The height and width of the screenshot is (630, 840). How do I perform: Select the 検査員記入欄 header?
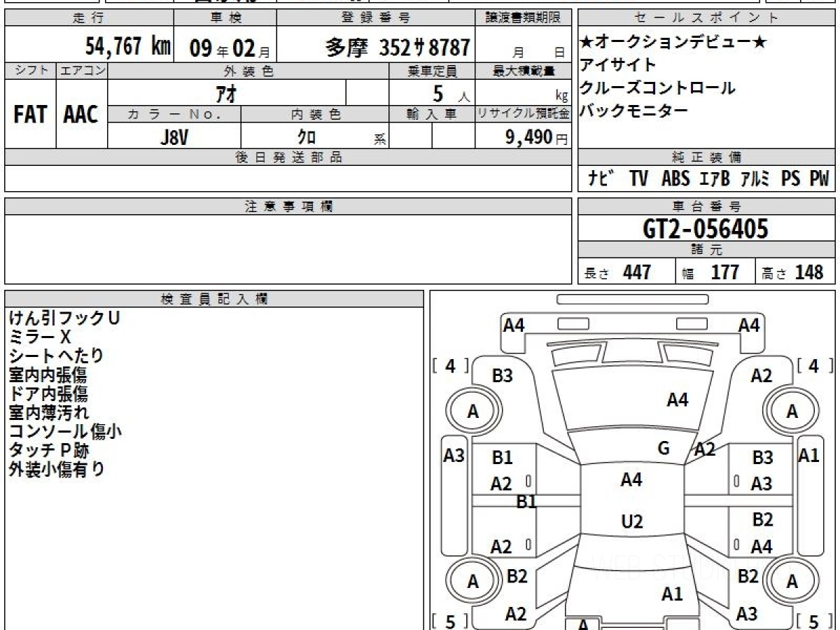point(214,299)
